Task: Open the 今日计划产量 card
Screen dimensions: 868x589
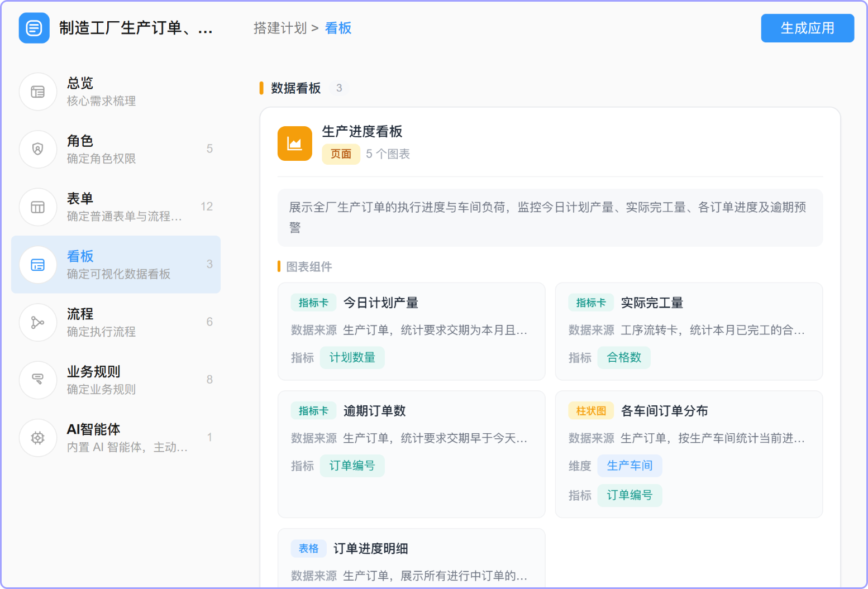Action: coord(411,332)
